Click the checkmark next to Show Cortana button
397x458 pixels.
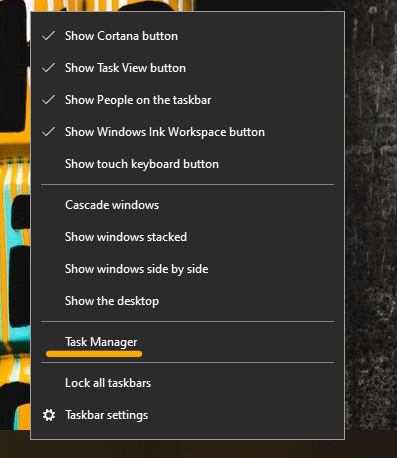point(49,36)
